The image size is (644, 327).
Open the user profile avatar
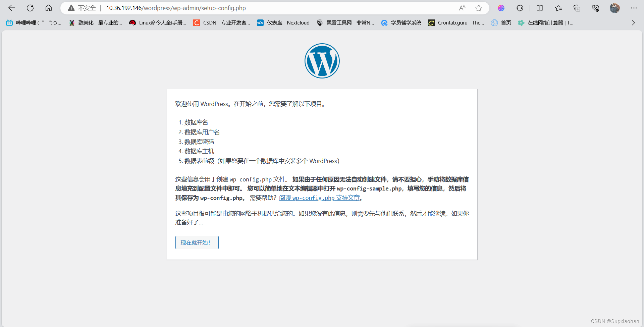(x=614, y=8)
